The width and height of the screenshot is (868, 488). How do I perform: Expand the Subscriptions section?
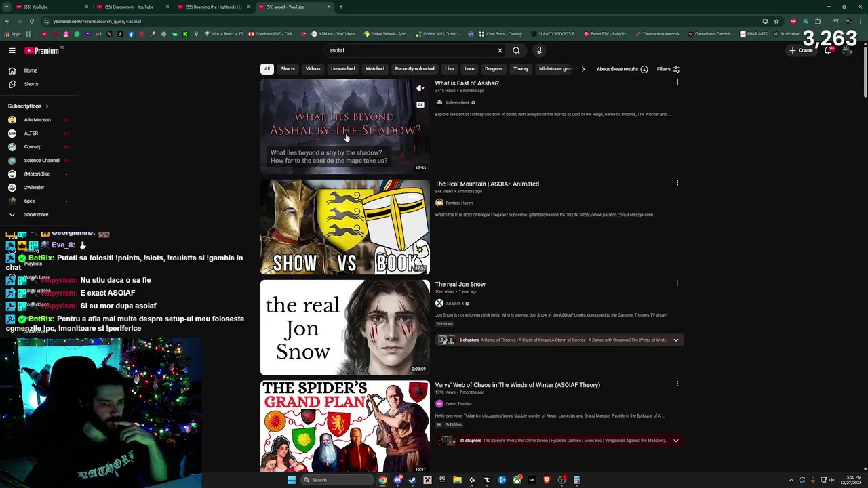click(x=28, y=106)
